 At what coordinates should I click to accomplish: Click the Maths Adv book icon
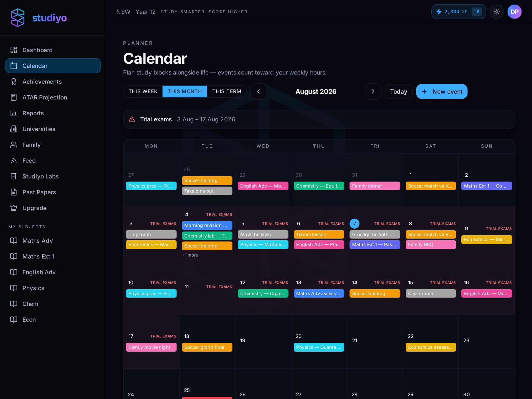[x=14, y=241]
